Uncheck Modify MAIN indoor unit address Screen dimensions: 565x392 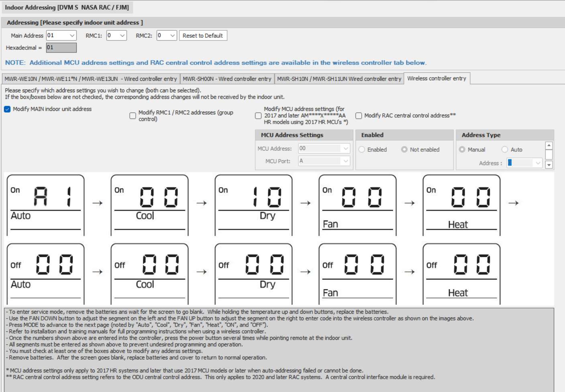pyautogui.click(x=8, y=109)
